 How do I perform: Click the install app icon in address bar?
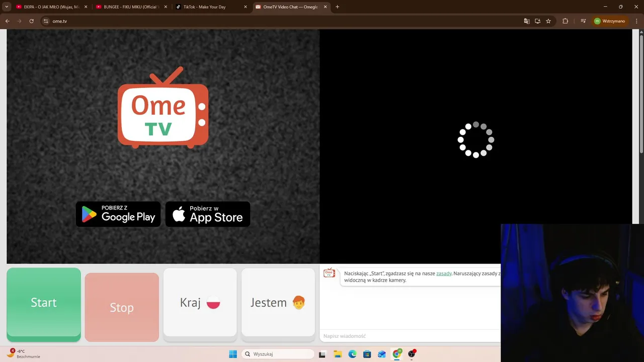[x=537, y=21]
